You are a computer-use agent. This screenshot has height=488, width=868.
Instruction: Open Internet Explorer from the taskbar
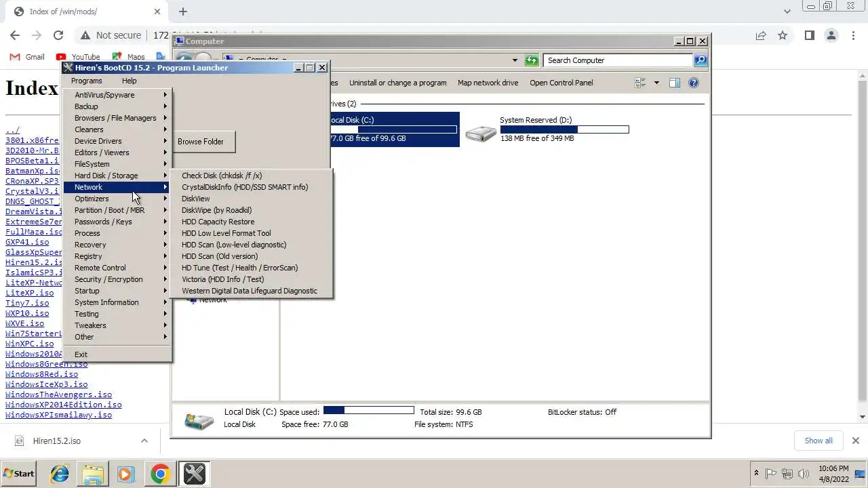pos(60,473)
